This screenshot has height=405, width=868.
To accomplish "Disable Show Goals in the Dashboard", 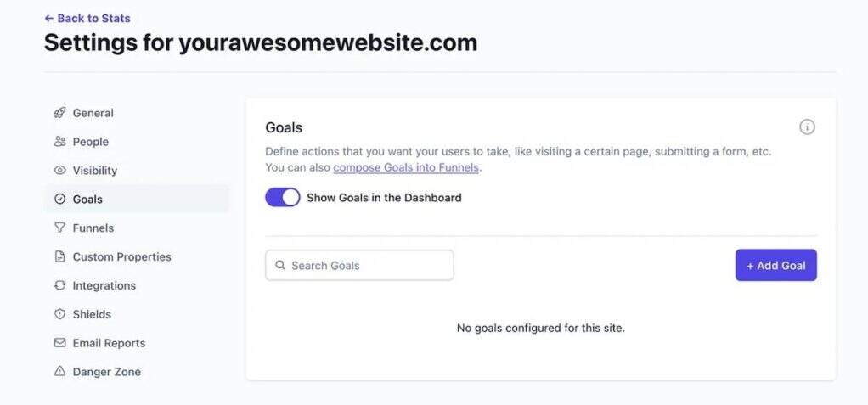I will (283, 198).
